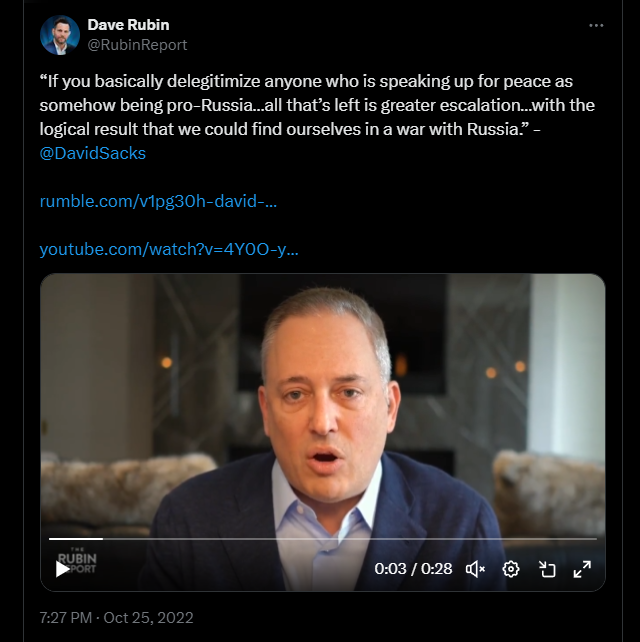Open the rumble.com link

(x=158, y=201)
